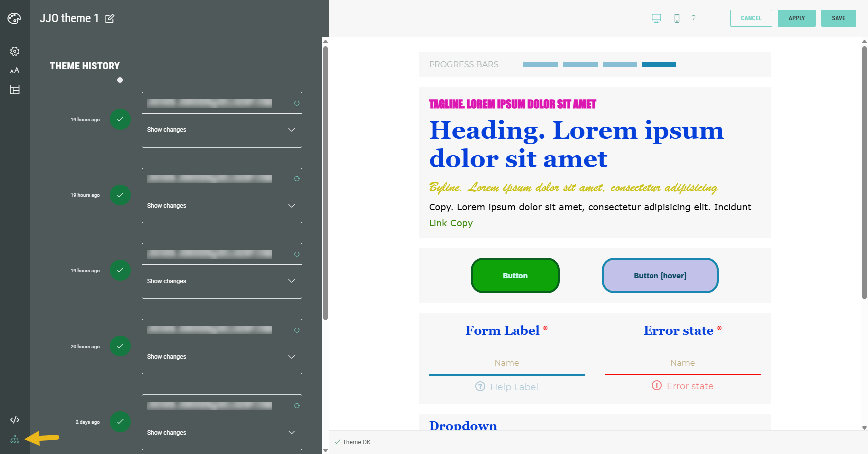Screen dimensions: 868x454
Task: Click the Name field under Form Label
Action: click(x=507, y=363)
